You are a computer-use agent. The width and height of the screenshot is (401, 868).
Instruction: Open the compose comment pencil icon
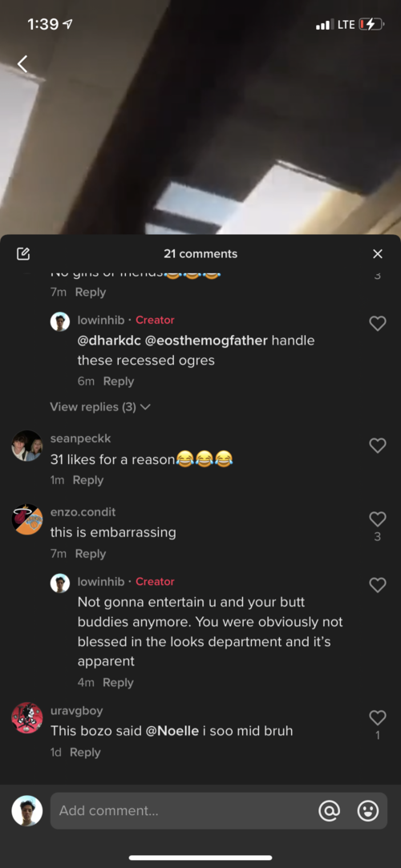pyautogui.click(x=22, y=254)
